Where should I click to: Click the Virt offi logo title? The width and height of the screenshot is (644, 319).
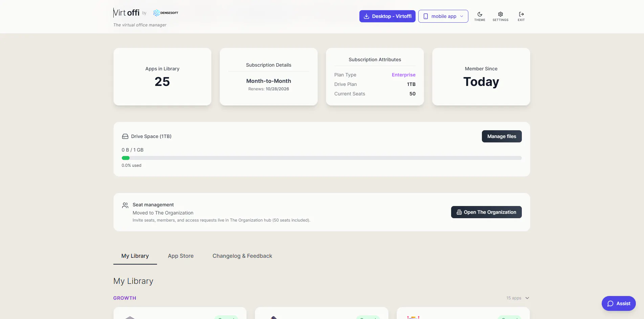126,13
